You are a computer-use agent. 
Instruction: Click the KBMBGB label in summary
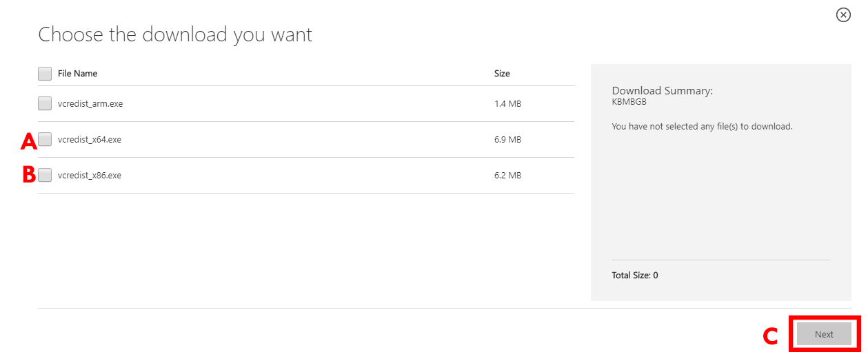pyautogui.click(x=629, y=102)
